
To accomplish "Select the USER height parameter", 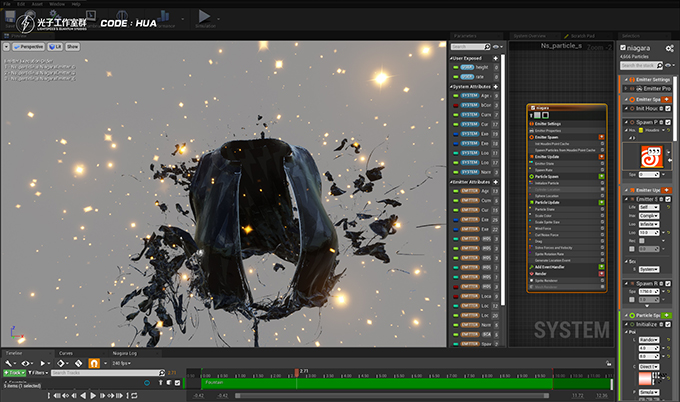I will [x=474, y=67].
